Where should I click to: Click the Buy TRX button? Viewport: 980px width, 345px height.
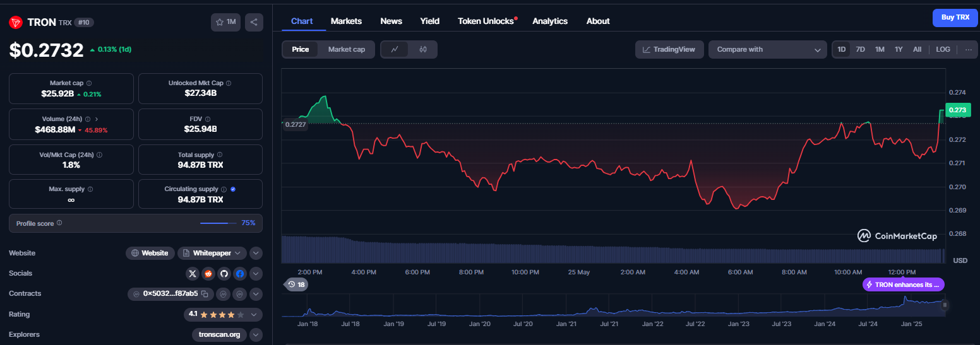pyautogui.click(x=955, y=18)
